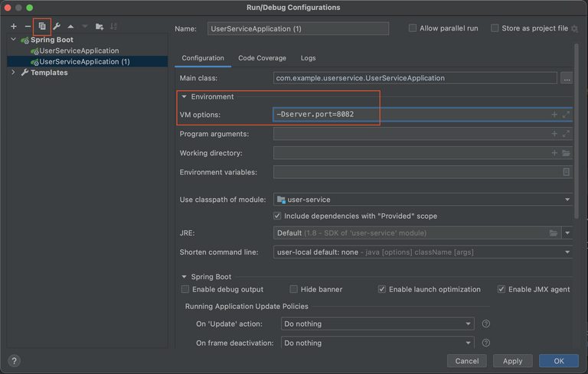The height and width of the screenshot is (374, 588).
Task: Browse for a working directory folder
Action: [x=567, y=152]
